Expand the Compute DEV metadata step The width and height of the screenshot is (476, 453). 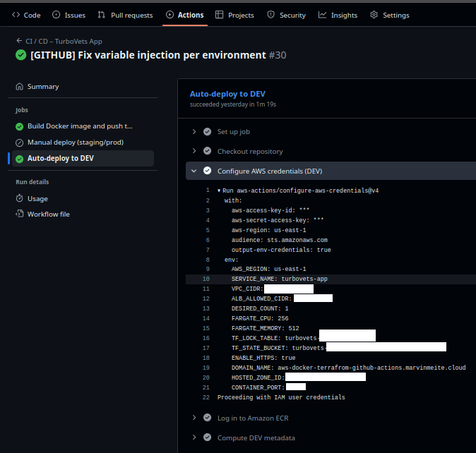click(x=194, y=437)
